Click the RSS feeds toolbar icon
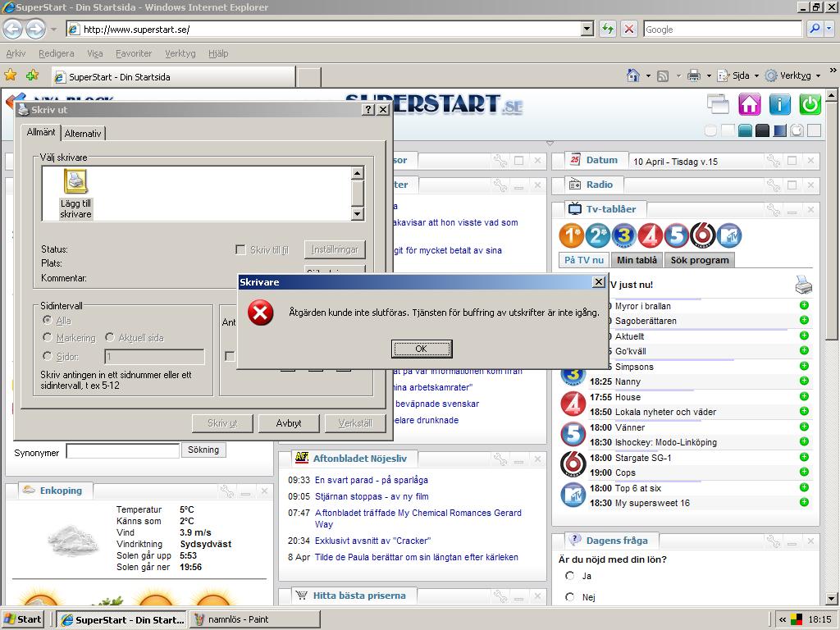840x630 pixels. coord(663,76)
